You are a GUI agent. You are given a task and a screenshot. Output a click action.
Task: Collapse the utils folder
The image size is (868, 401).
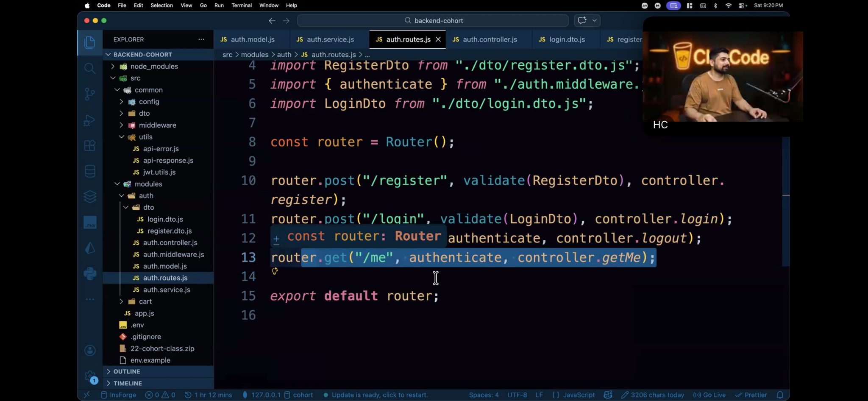[145, 137]
